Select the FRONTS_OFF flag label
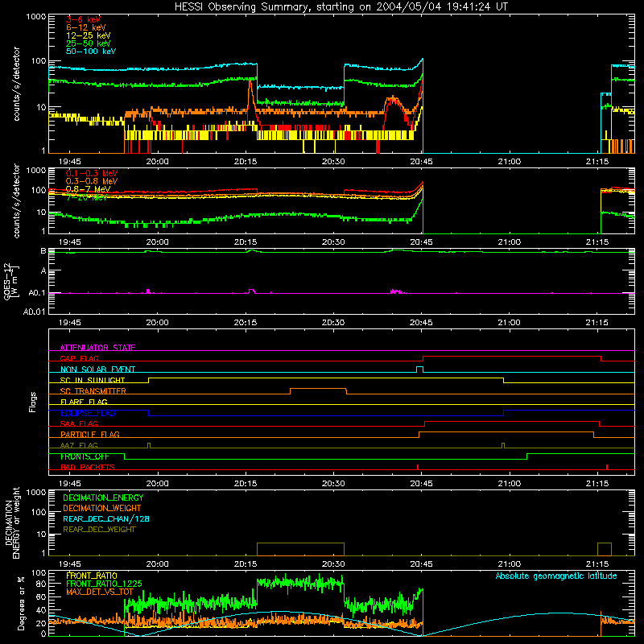 85,456
